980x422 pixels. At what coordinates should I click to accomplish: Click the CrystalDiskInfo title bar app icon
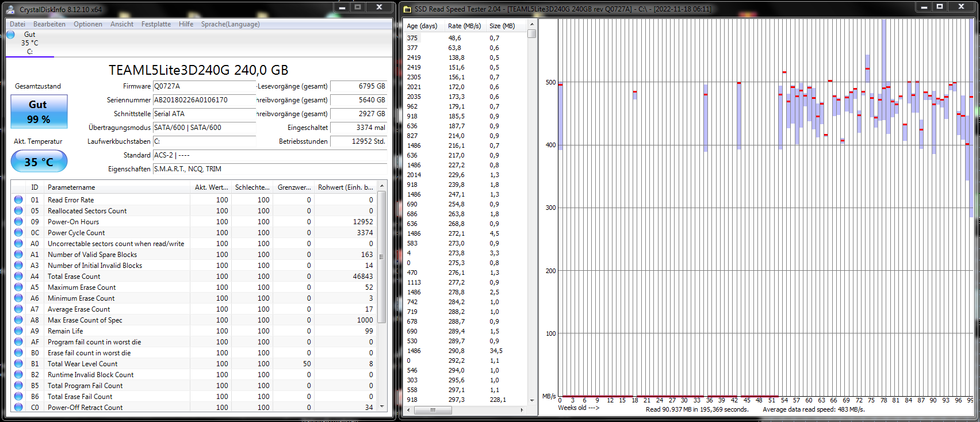tap(12, 9)
